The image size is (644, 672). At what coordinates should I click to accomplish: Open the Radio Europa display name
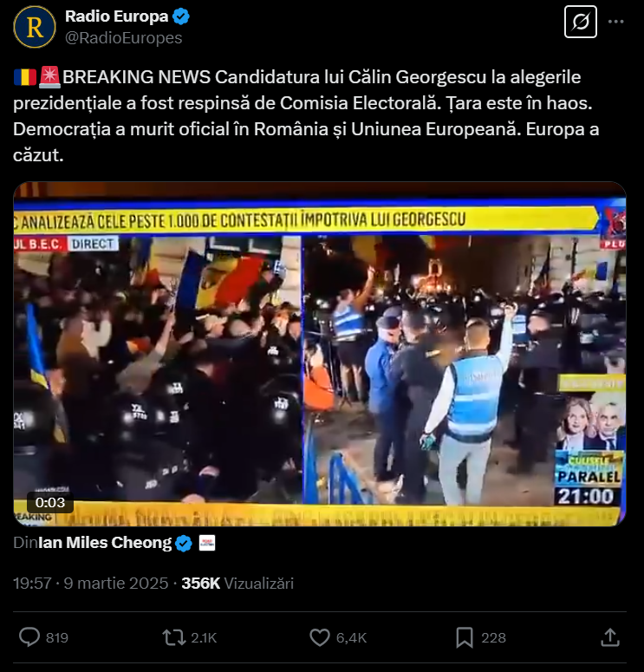[116, 16]
